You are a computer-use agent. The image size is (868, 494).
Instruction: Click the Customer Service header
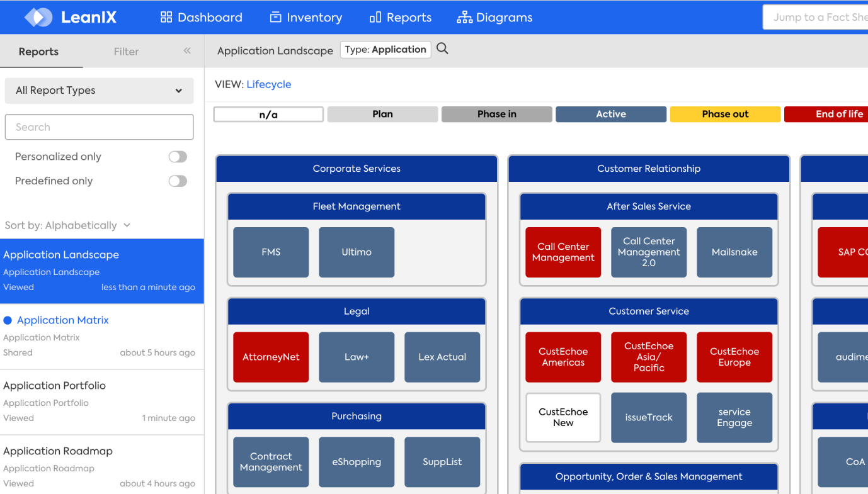pos(649,312)
